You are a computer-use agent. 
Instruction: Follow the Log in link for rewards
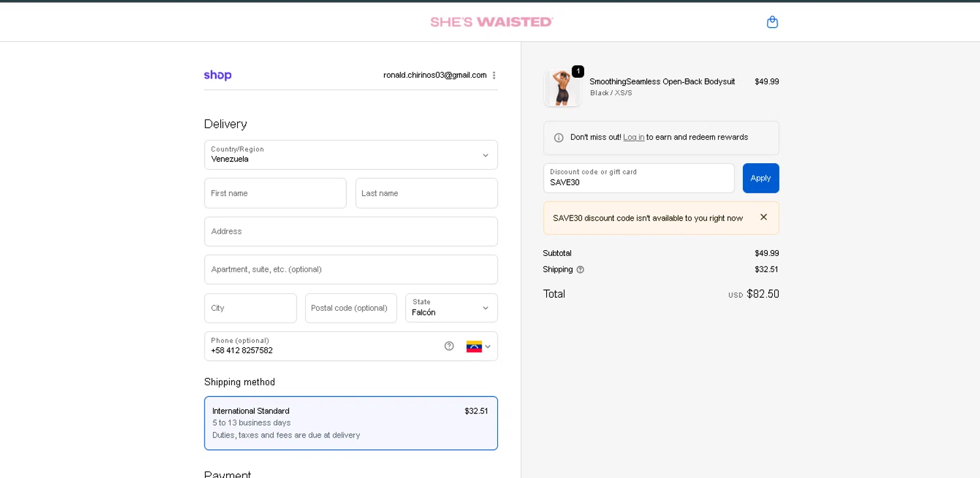pyautogui.click(x=634, y=137)
